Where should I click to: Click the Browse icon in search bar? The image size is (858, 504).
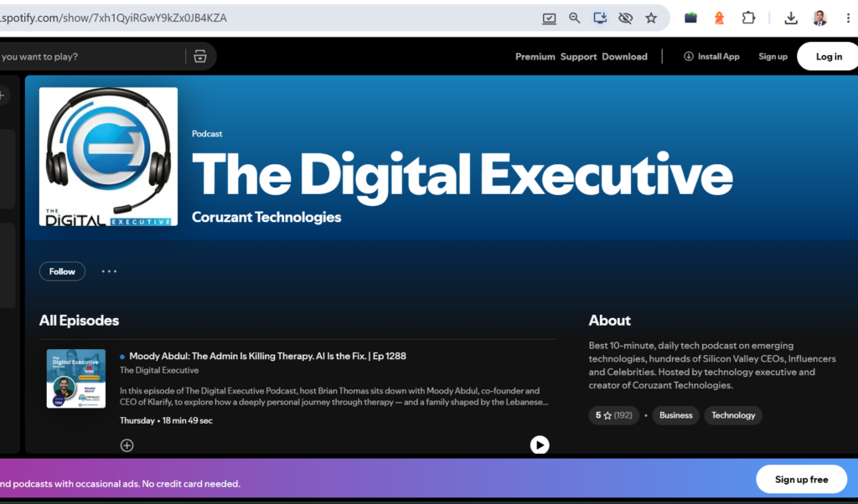[200, 56]
